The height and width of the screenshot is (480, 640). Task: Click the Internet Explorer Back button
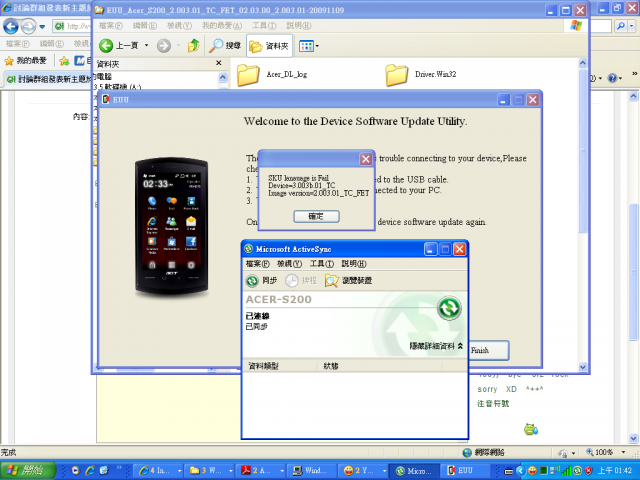coord(11,27)
